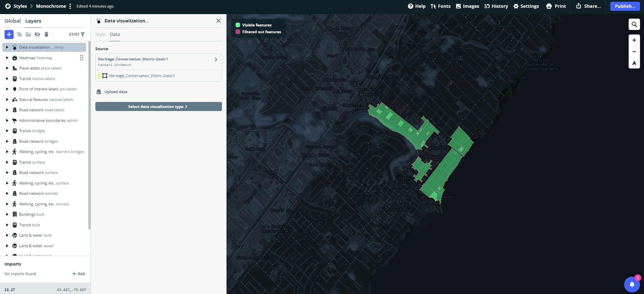Click the Publish button

point(624,6)
